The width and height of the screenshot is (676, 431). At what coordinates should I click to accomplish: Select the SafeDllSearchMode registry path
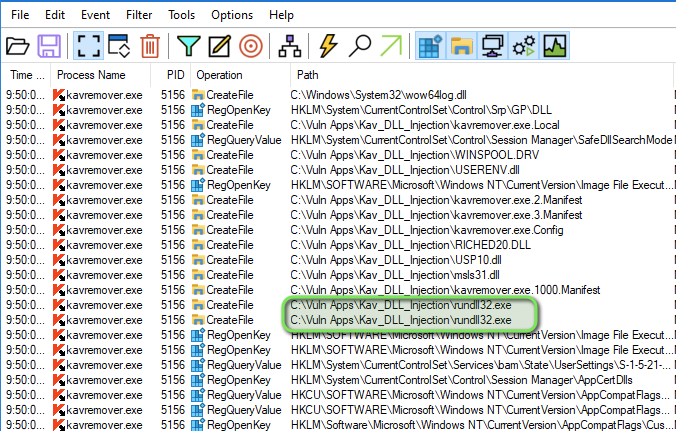(x=482, y=140)
